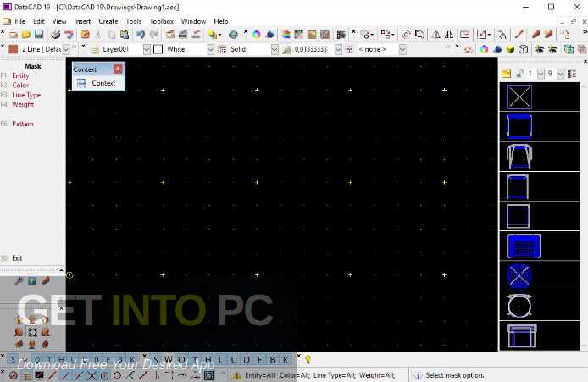Select the Color mask option
This screenshot has height=382, width=588.
(x=20, y=86)
